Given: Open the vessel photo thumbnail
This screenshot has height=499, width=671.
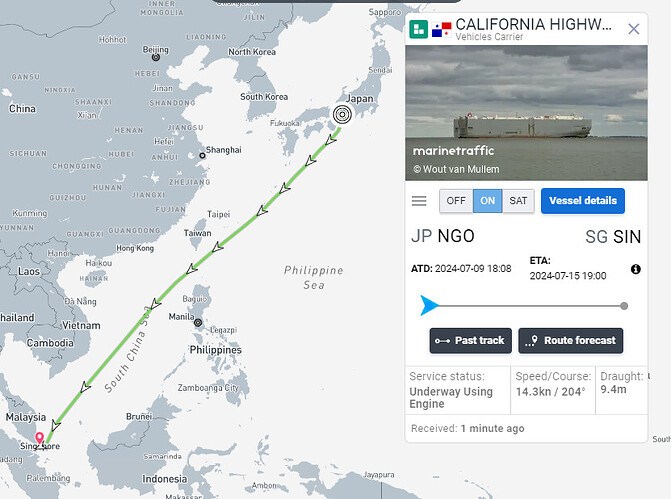Looking at the screenshot, I should 526,113.
